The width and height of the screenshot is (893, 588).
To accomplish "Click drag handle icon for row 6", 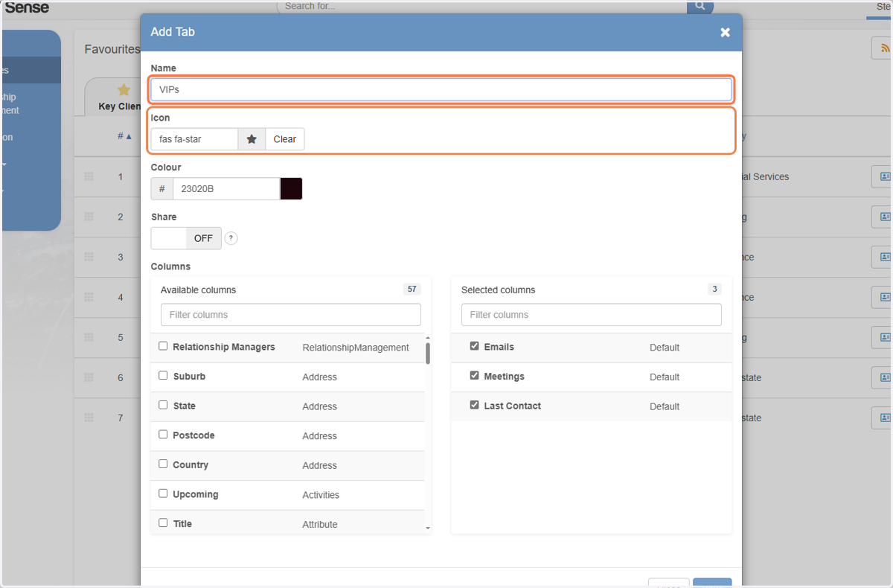I will pos(89,377).
